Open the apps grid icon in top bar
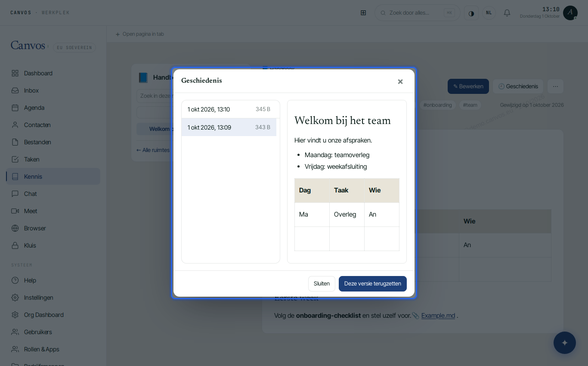The height and width of the screenshot is (366, 588). point(363,13)
